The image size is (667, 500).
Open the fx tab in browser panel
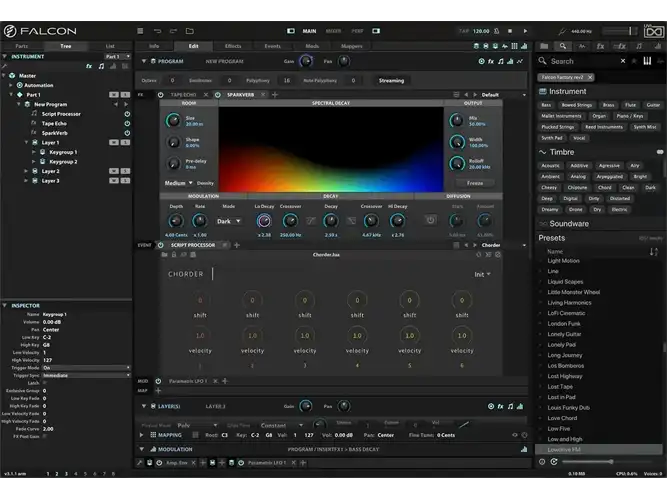pyautogui.click(x=600, y=46)
